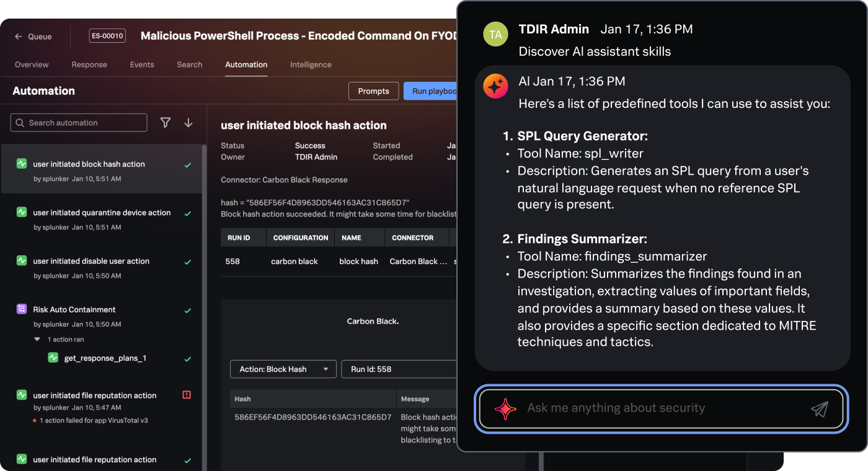Click run ID cell 558
Screen dimensions: 868x471
(x=232, y=262)
